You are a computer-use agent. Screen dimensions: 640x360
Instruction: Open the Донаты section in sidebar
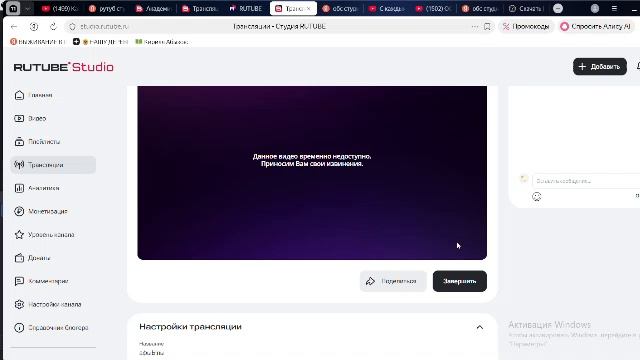[x=33, y=258]
